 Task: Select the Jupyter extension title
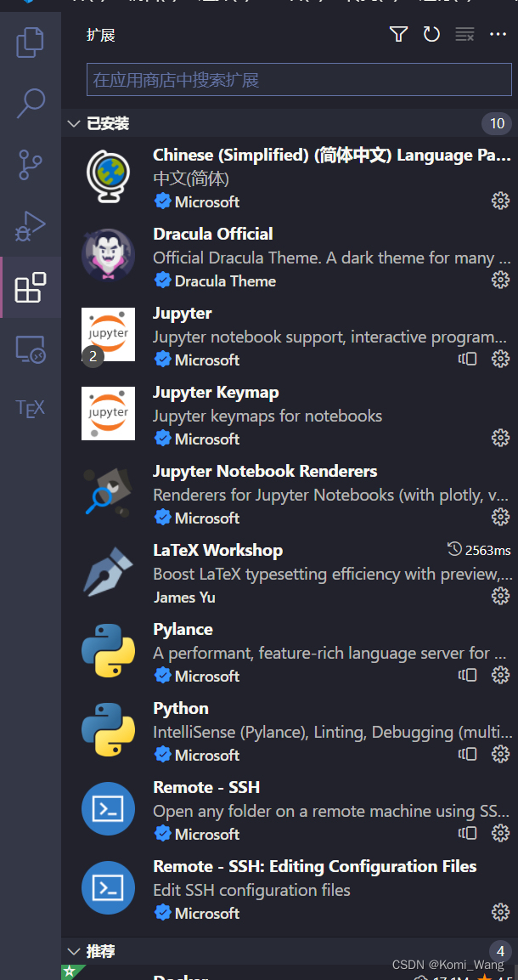point(183,314)
